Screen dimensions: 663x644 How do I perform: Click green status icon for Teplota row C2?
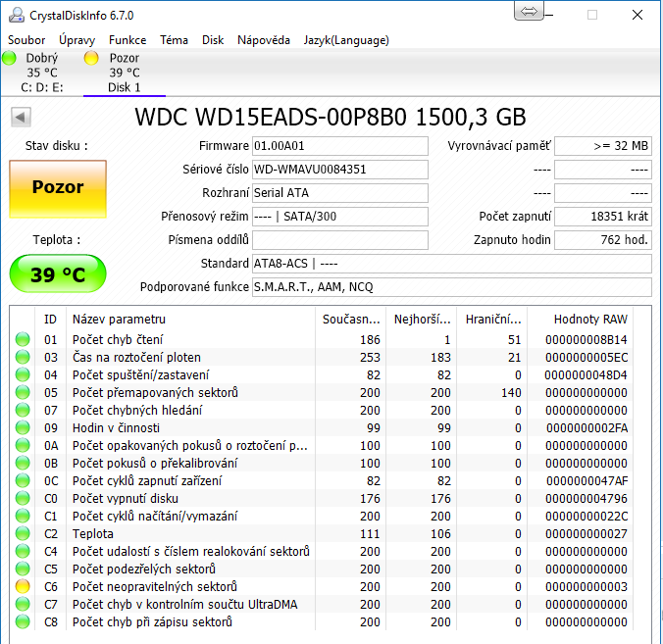(x=23, y=533)
